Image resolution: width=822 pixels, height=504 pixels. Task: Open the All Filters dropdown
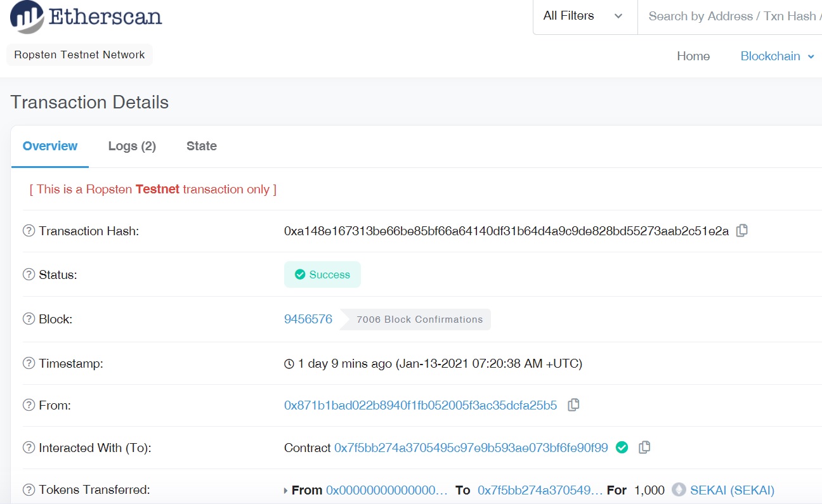point(584,16)
